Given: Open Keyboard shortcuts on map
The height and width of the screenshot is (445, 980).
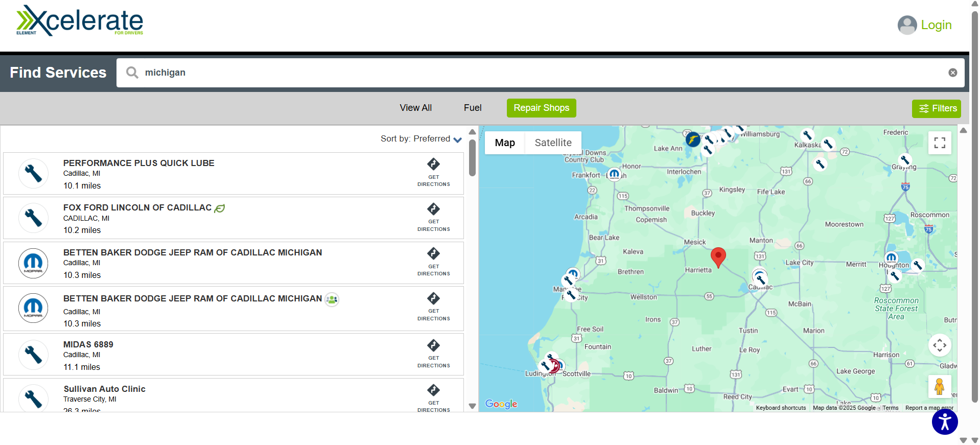Looking at the screenshot, I should pyautogui.click(x=781, y=408).
